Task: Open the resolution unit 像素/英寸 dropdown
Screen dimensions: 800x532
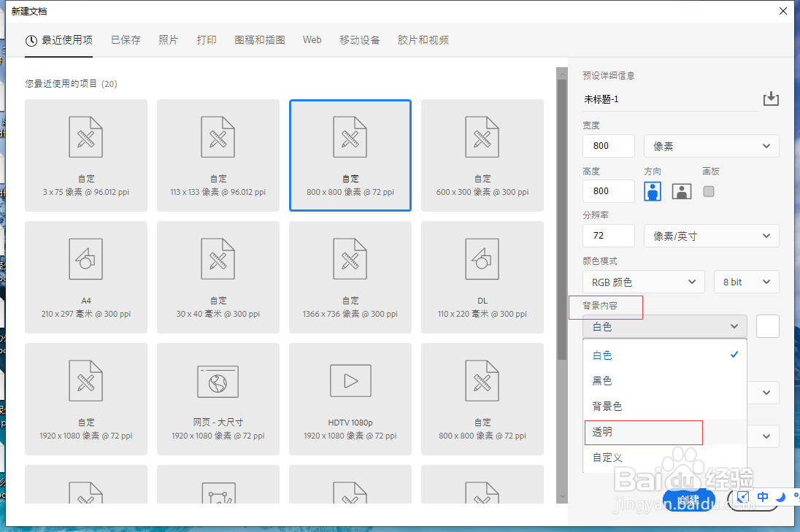Action: (x=711, y=235)
